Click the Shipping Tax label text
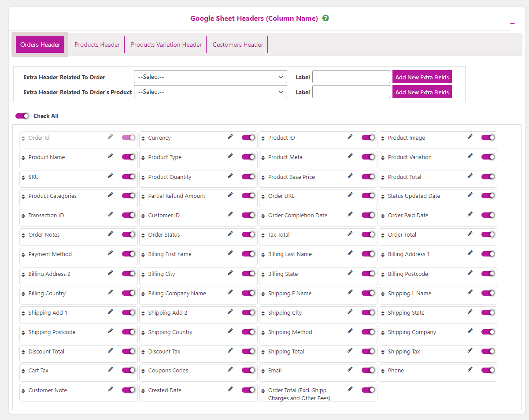 (x=404, y=352)
